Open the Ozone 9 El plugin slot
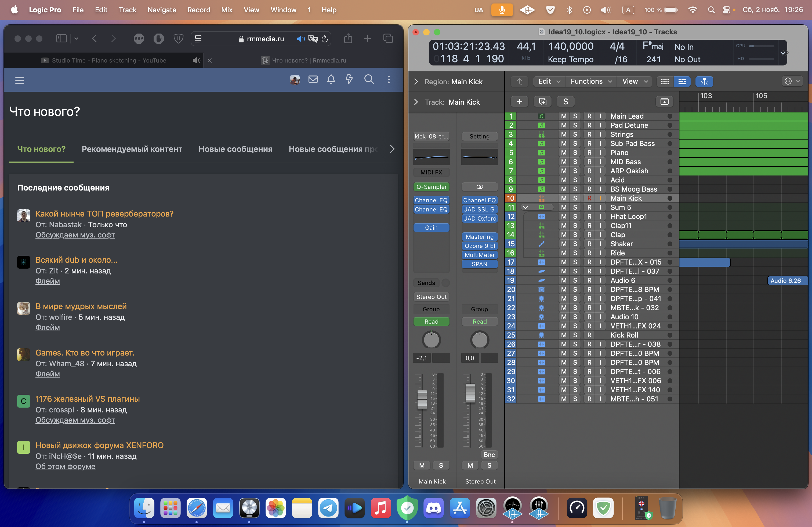 tap(480, 246)
